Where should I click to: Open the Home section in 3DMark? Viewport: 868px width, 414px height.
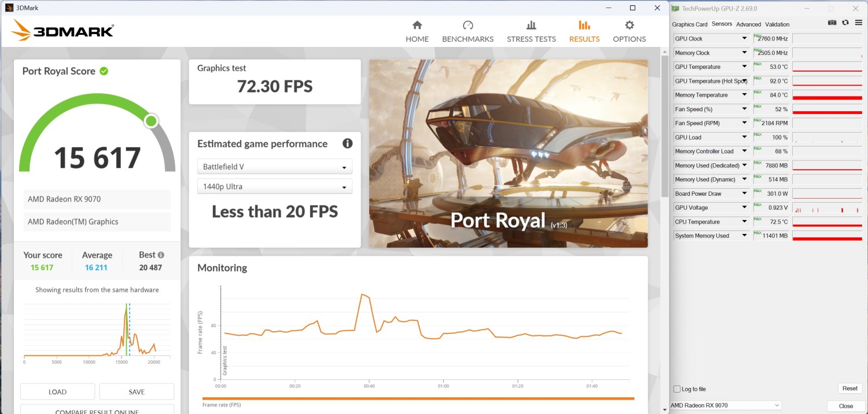point(417,32)
